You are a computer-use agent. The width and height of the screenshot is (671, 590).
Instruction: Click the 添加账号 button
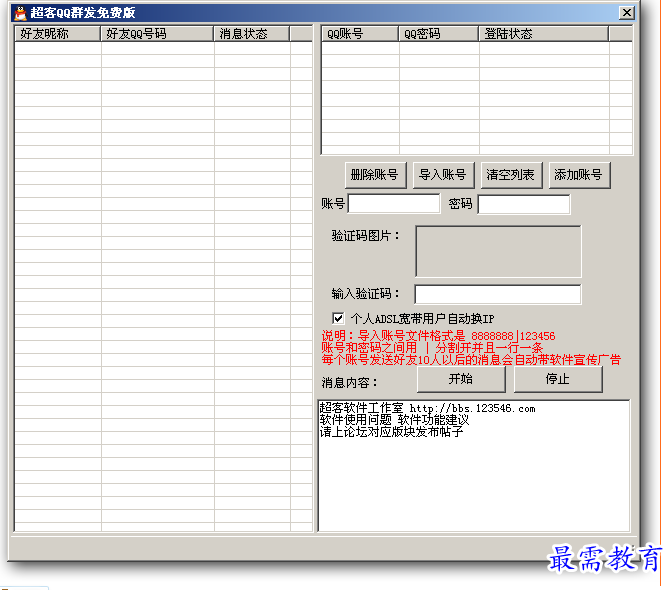point(579,175)
